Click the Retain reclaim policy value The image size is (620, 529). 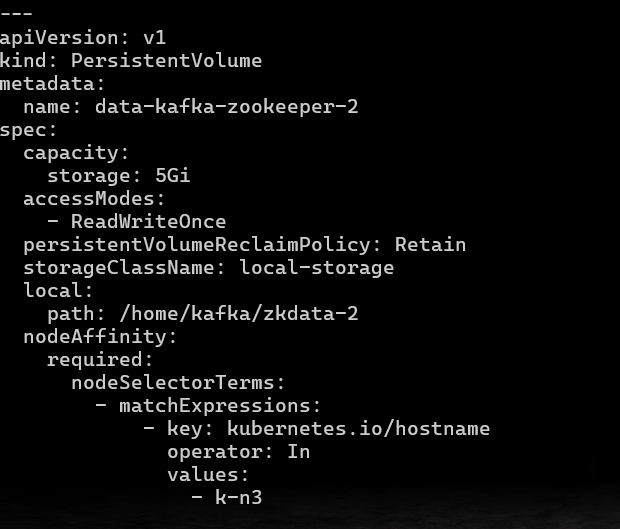[x=430, y=245]
